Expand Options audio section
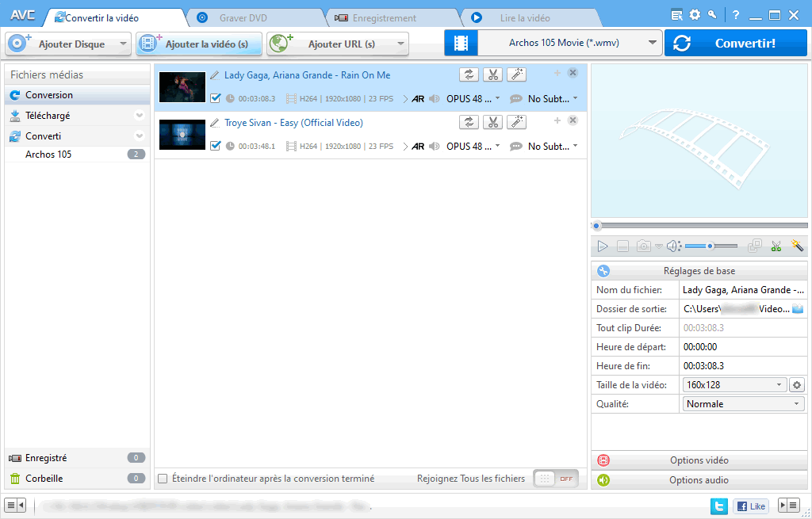812x519 pixels. tap(699, 480)
